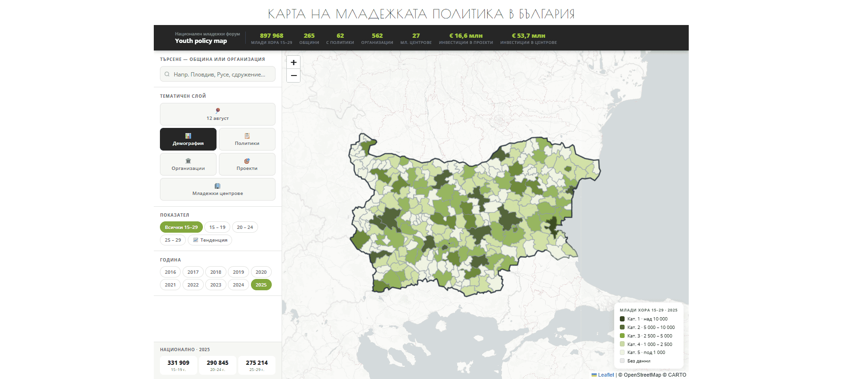
Task: Click the search magnifier icon
Action: [167, 74]
